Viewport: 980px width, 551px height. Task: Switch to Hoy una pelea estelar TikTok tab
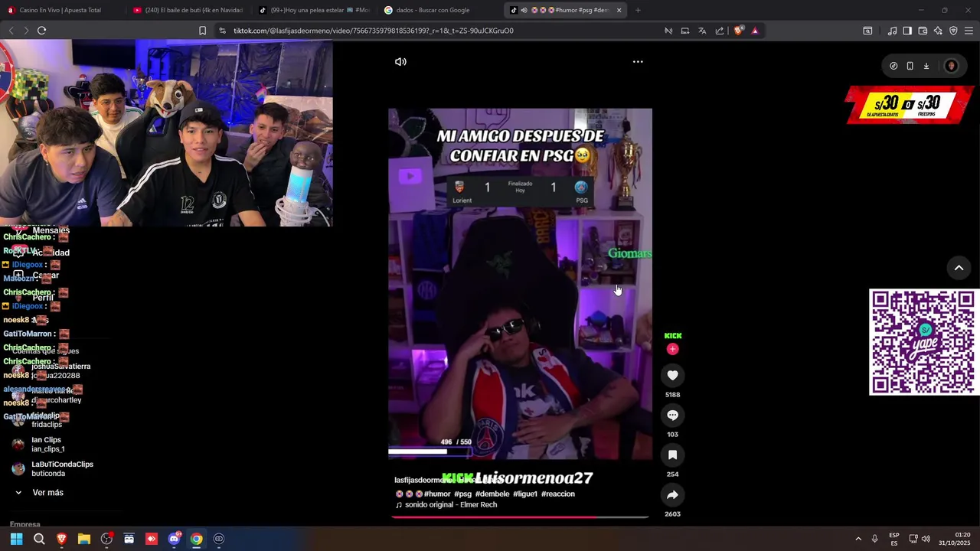click(x=314, y=10)
